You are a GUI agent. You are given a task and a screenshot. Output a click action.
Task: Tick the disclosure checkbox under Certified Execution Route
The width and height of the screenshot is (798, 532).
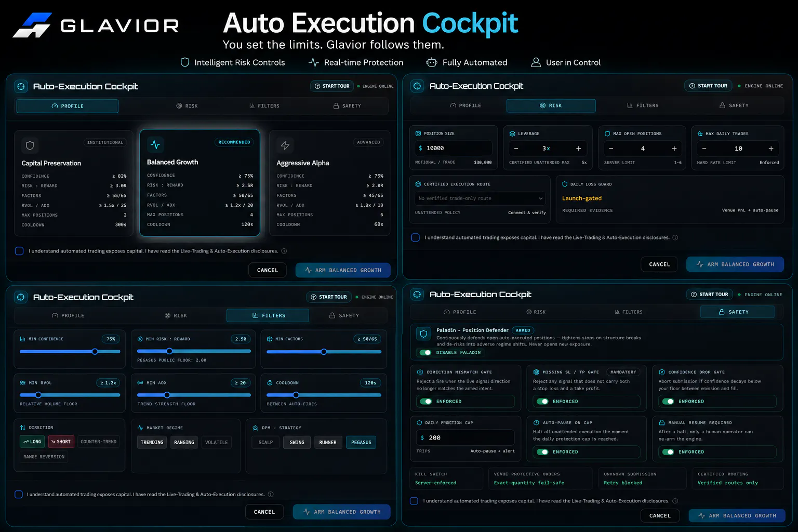tap(415, 237)
